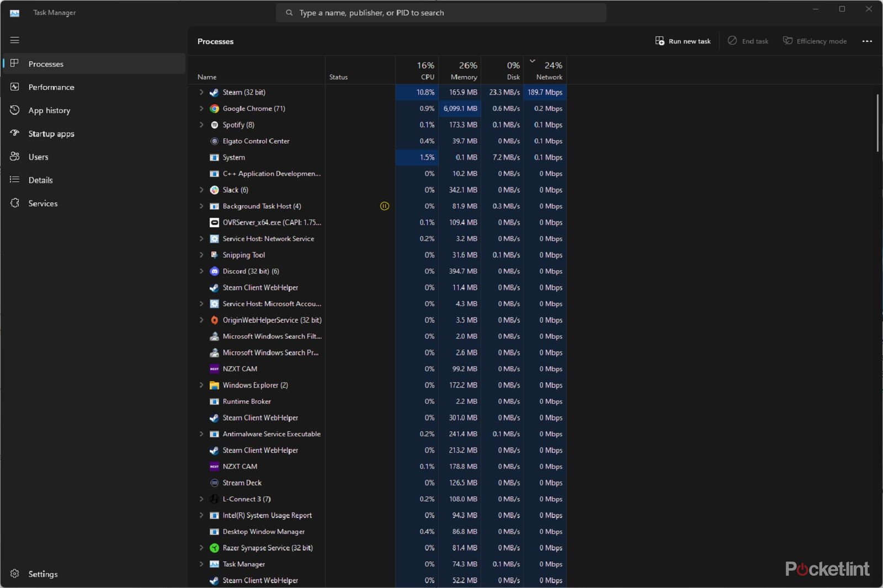Click the L-Connect 3 icon
The width and height of the screenshot is (883, 588).
pyautogui.click(x=214, y=499)
